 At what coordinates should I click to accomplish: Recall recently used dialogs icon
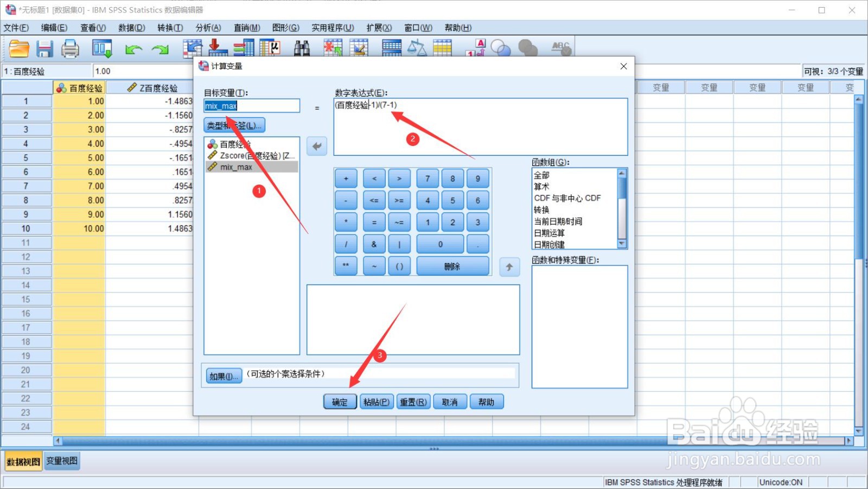(x=102, y=49)
